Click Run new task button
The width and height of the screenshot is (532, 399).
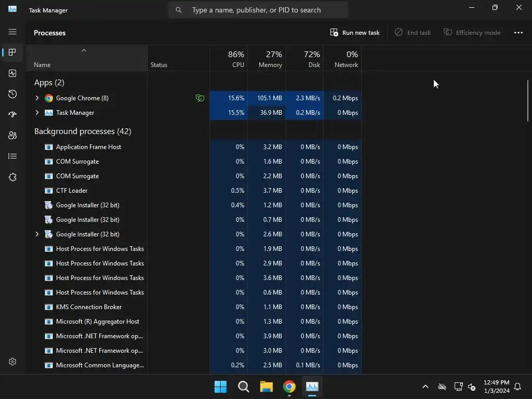[x=355, y=33]
